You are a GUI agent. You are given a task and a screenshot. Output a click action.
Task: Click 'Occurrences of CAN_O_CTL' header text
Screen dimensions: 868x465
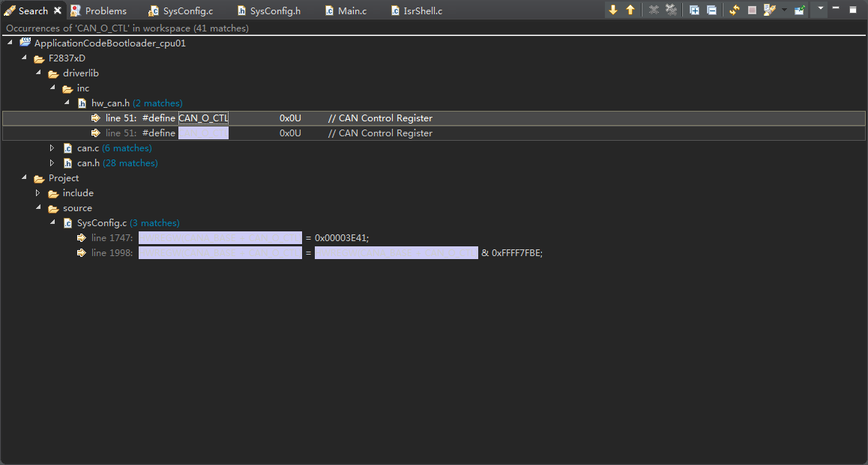pos(127,28)
